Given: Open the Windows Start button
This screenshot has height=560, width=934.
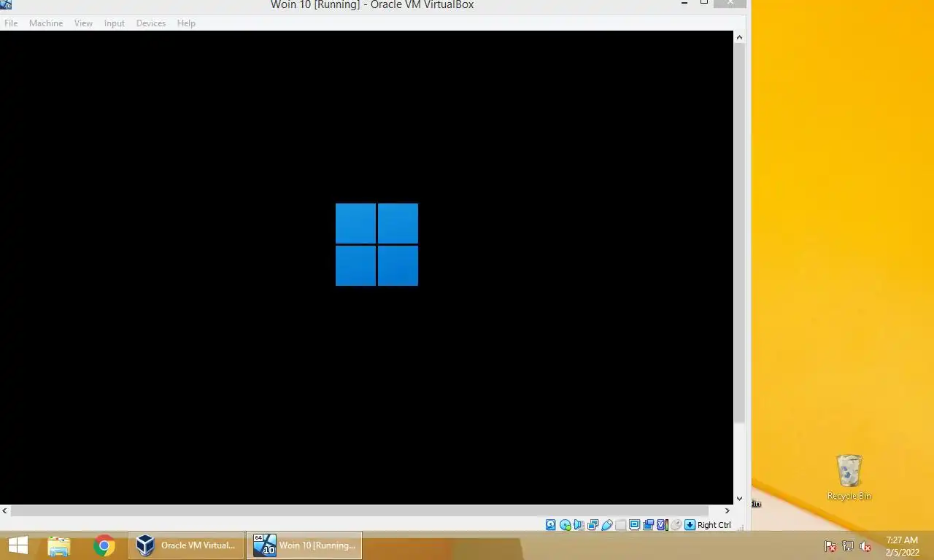Looking at the screenshot, I should (x=18, y=545).
